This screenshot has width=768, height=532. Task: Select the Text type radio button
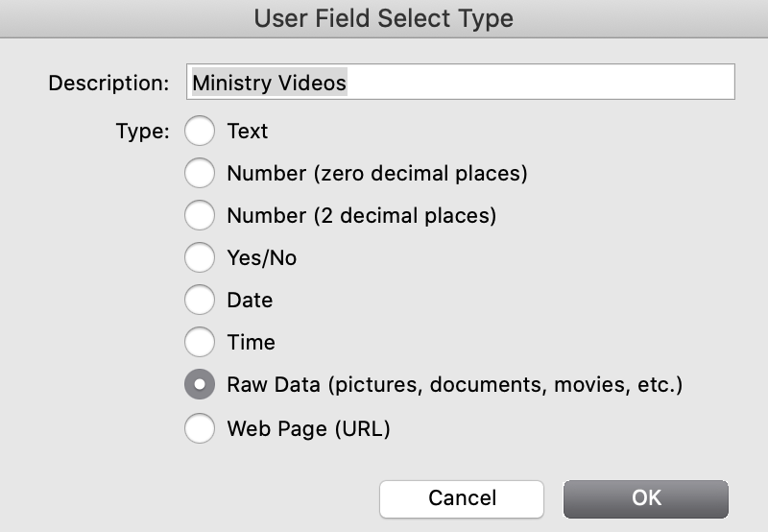coord(200,132)
